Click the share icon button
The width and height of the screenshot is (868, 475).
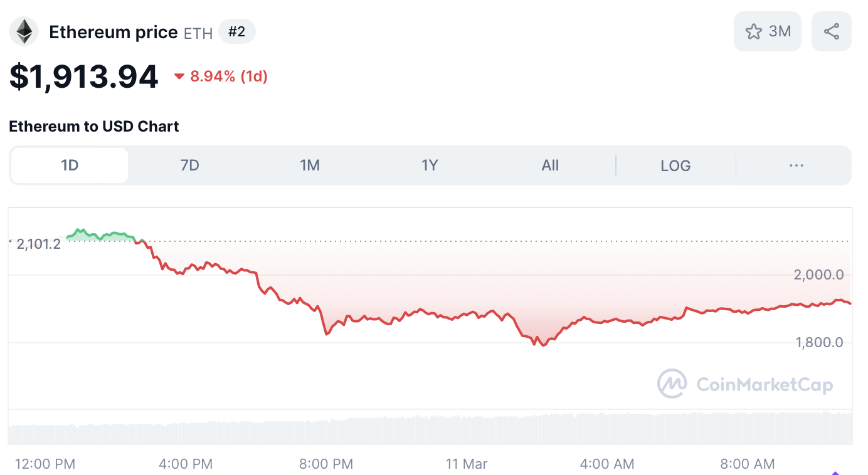coord(831,31)
